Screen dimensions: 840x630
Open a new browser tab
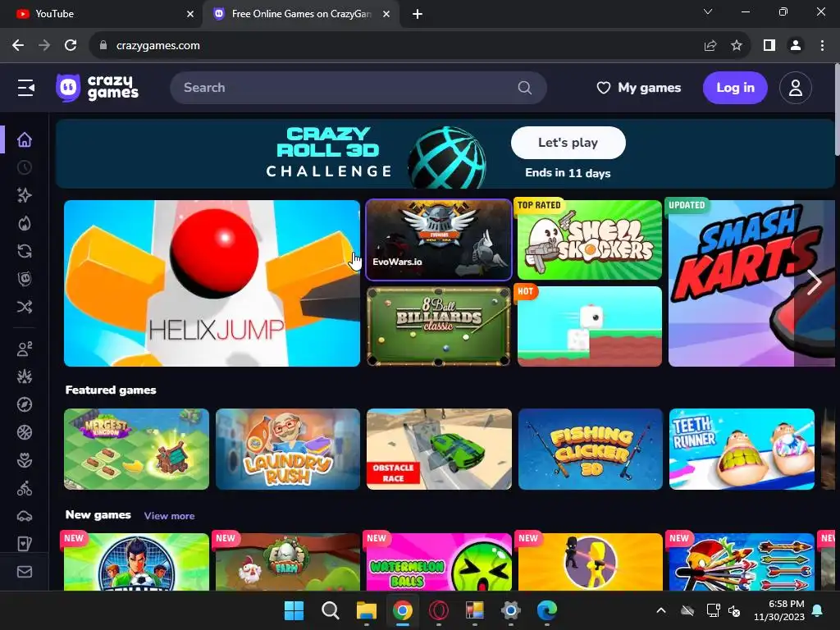[418, 14]
